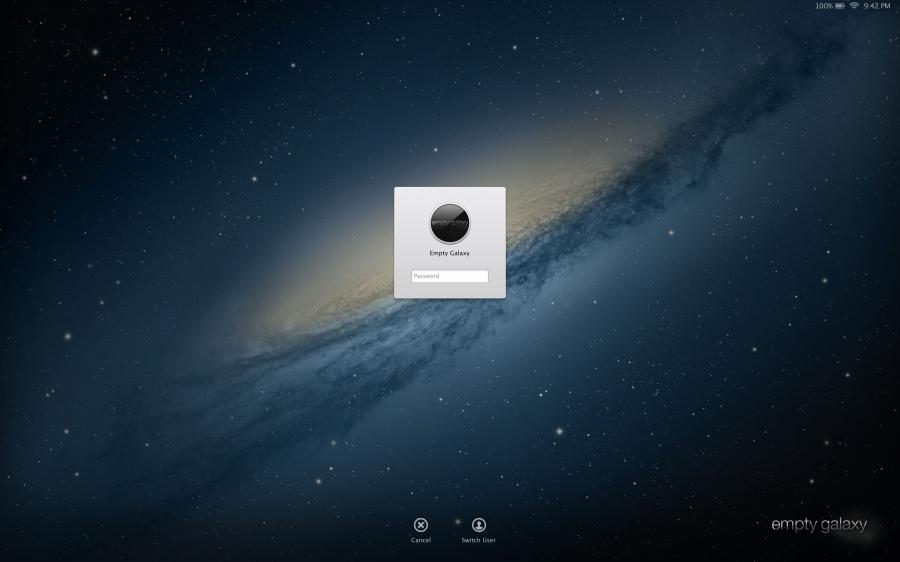Click the Password placeholder text

[x=426, y=276]
